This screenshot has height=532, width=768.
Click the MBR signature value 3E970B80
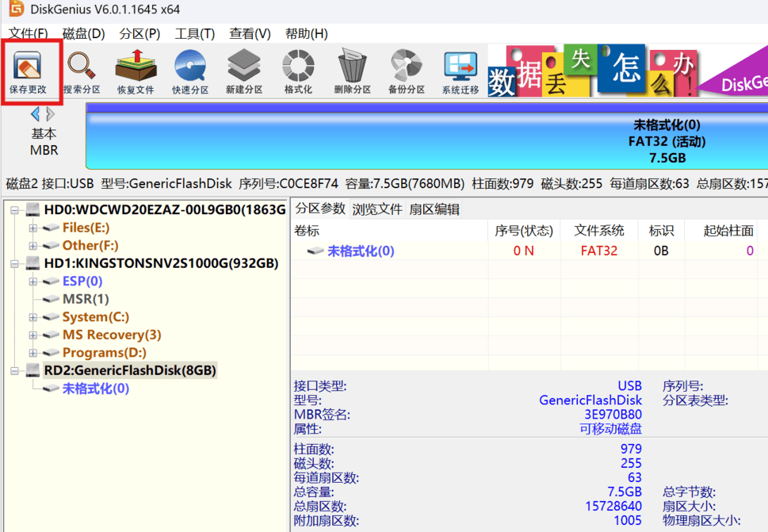pos(613,415)
